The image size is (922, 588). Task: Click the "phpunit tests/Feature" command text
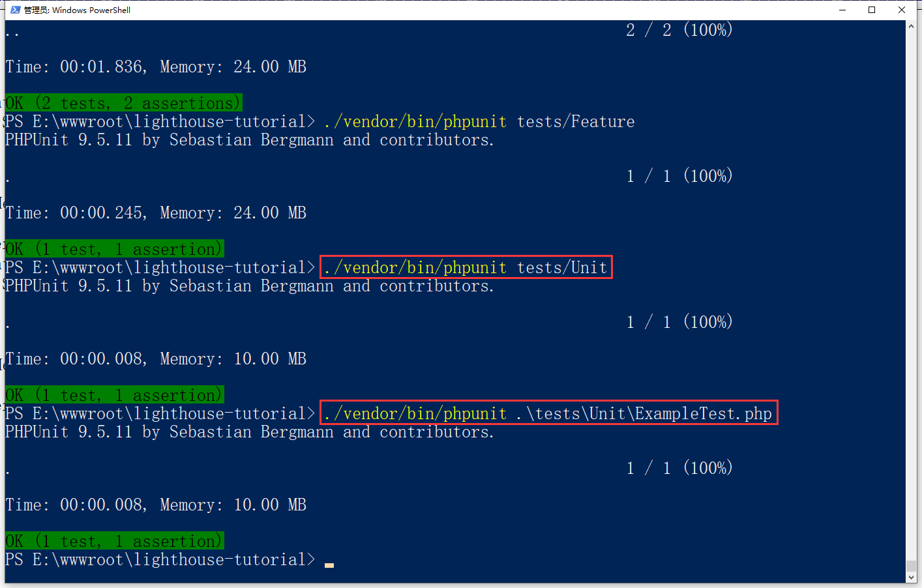tap(479, 122)
